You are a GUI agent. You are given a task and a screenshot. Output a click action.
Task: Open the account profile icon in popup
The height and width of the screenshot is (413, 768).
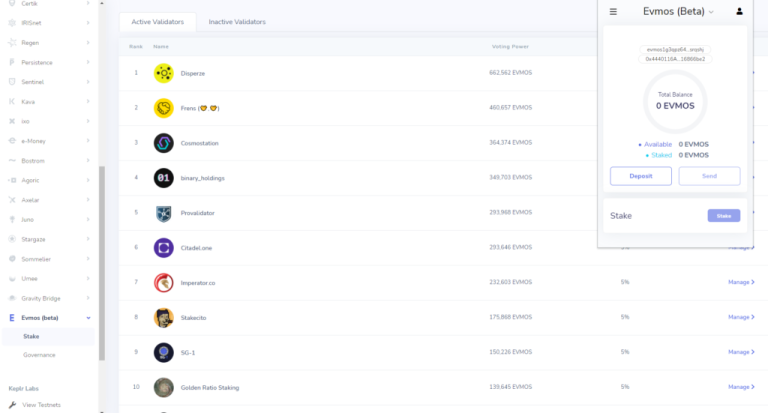point(739,11)
